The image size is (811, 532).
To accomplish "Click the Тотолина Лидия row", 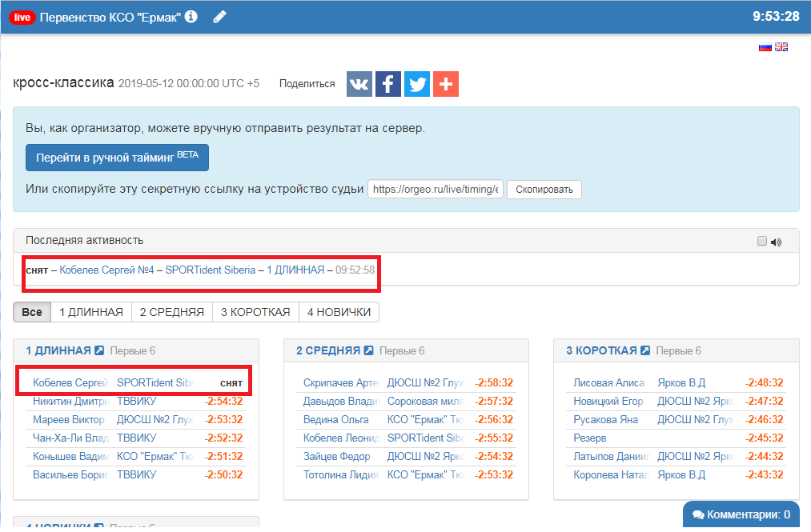I will tap(407, 474).
